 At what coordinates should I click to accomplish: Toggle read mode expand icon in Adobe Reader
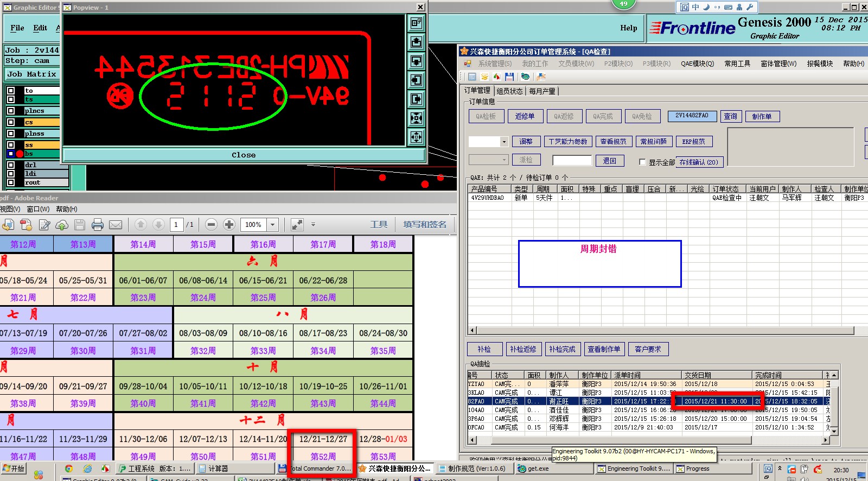coord(297,224)
